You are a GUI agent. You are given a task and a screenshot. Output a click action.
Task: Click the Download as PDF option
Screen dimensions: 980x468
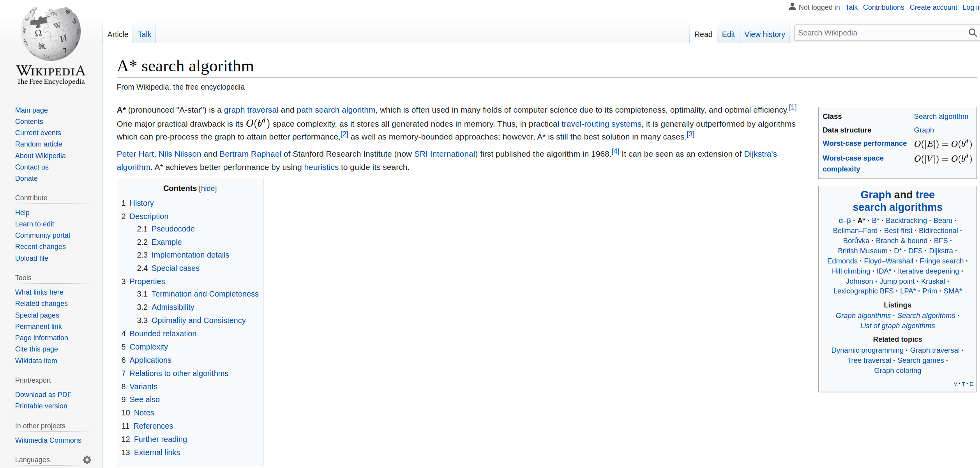pos(43,394)
